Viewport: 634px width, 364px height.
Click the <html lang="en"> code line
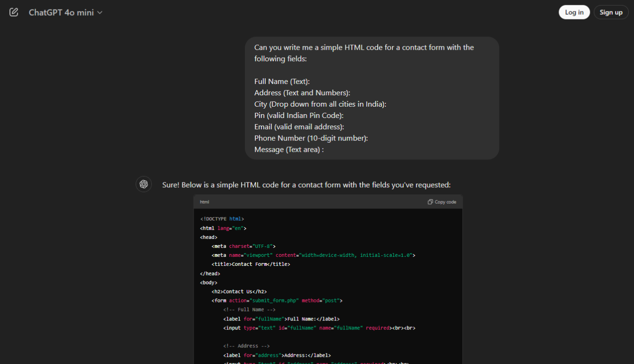(224, 228)
